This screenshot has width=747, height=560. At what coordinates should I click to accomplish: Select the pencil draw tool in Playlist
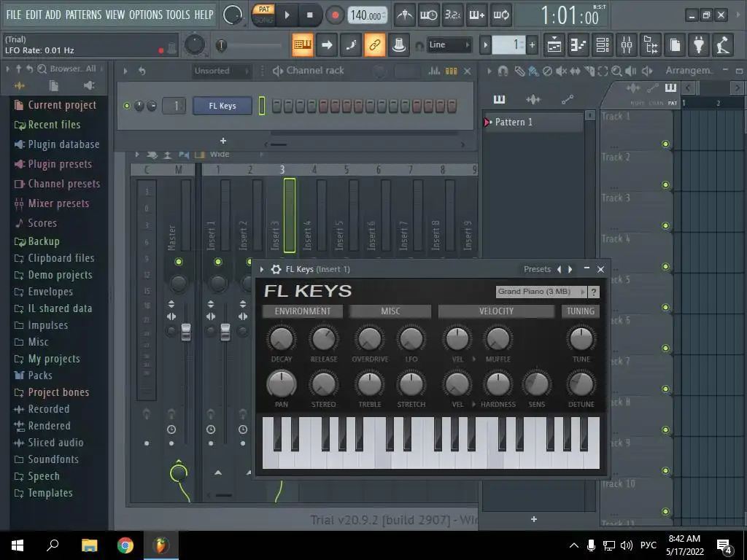click(519, 71)
